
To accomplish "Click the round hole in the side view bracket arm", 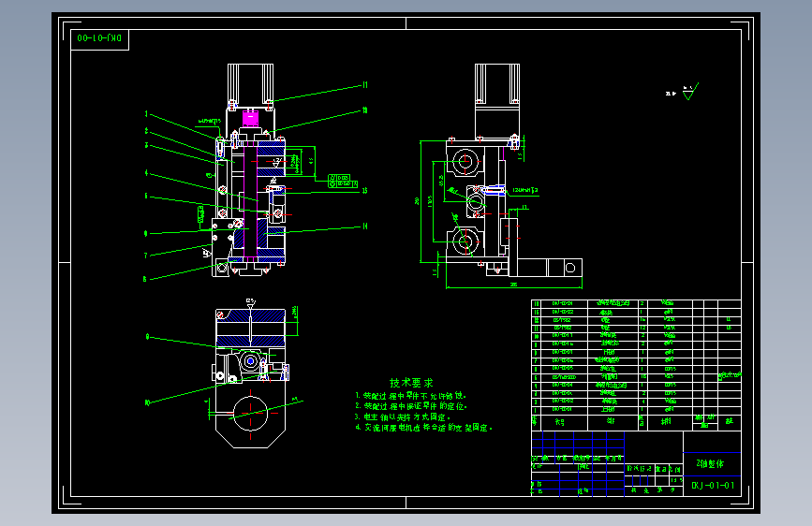I will coord(570,268).
